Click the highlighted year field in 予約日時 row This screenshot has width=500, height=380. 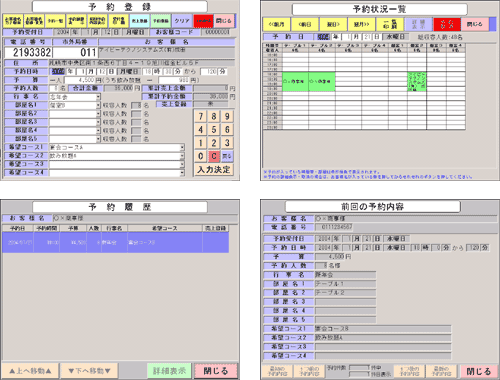[x=58, y=71]
